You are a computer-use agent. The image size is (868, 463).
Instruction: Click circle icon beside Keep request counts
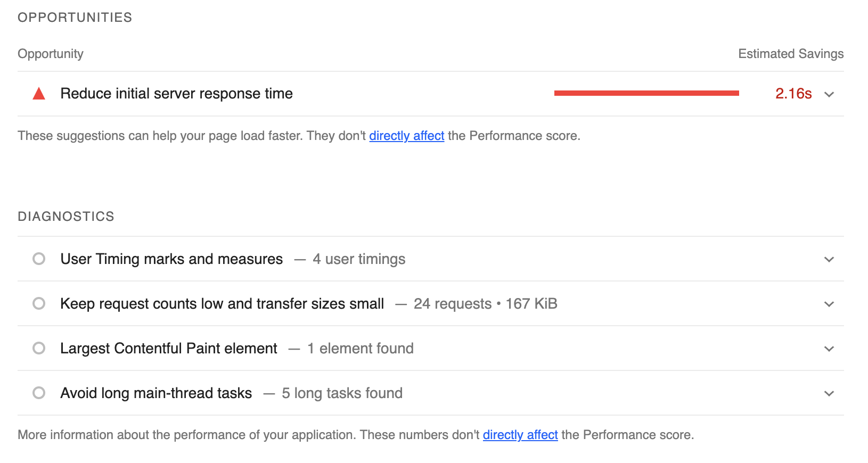tap(39, 303)
